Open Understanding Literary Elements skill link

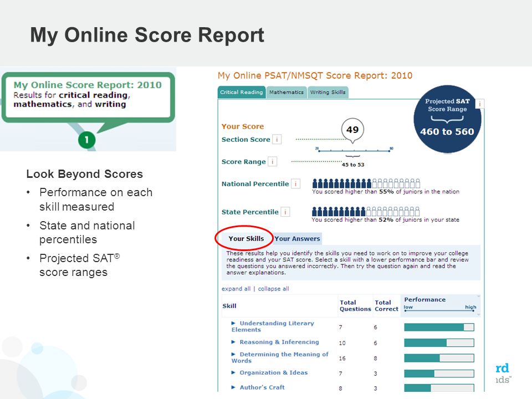coord(273,326)
